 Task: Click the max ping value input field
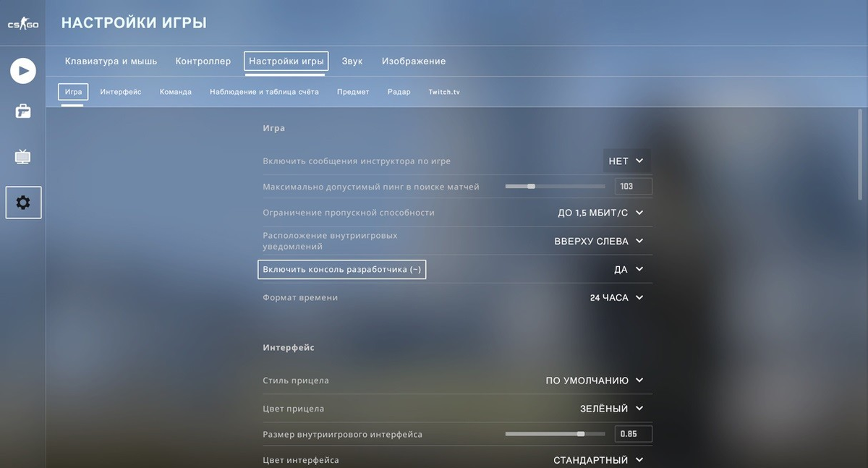point(633,186)
